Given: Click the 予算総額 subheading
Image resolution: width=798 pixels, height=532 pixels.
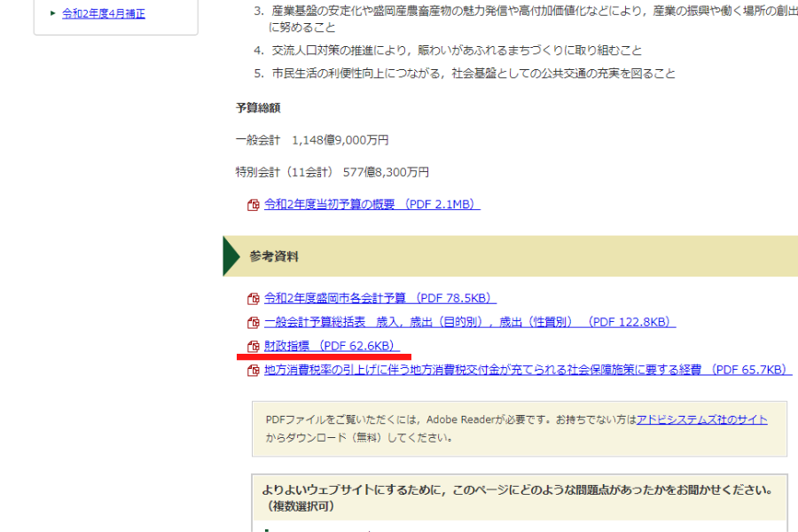Looking at the screenshot, I should click(x=258, y=108).
